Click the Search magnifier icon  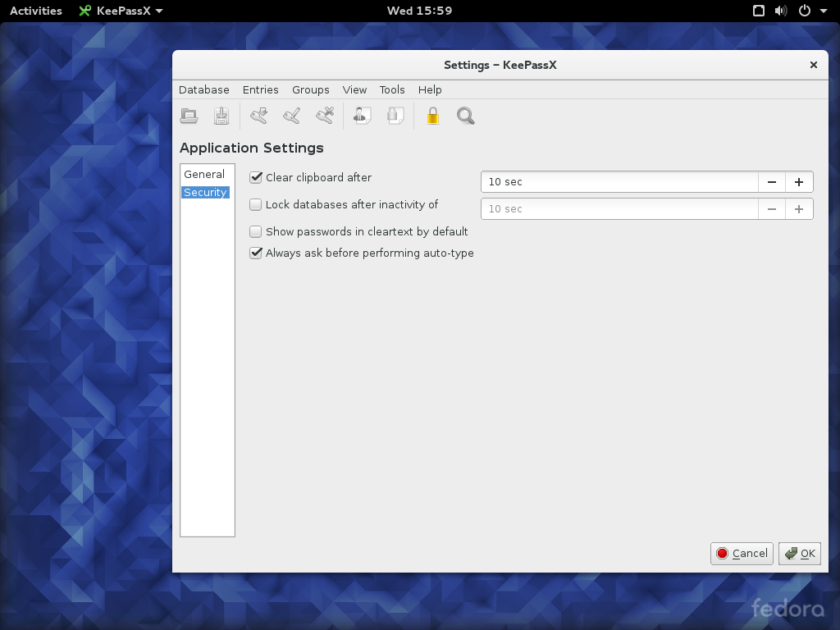pos(466,116)
